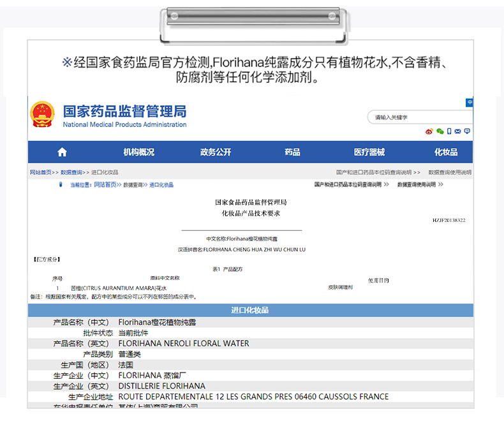The height and width of the screenshot is (435, 504).
Task: Click 网站首页 in top breadcrumb
Action: click(41, 172)
